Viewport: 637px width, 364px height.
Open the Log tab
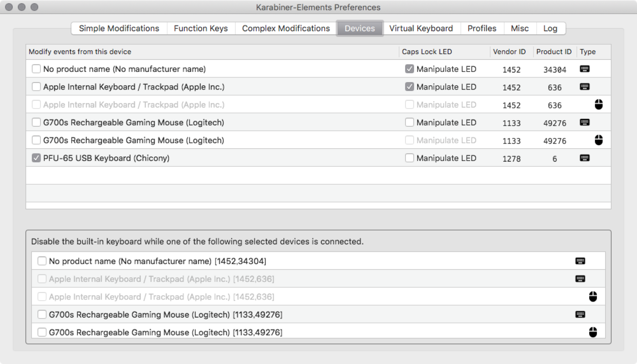click(x=550, y=28)
